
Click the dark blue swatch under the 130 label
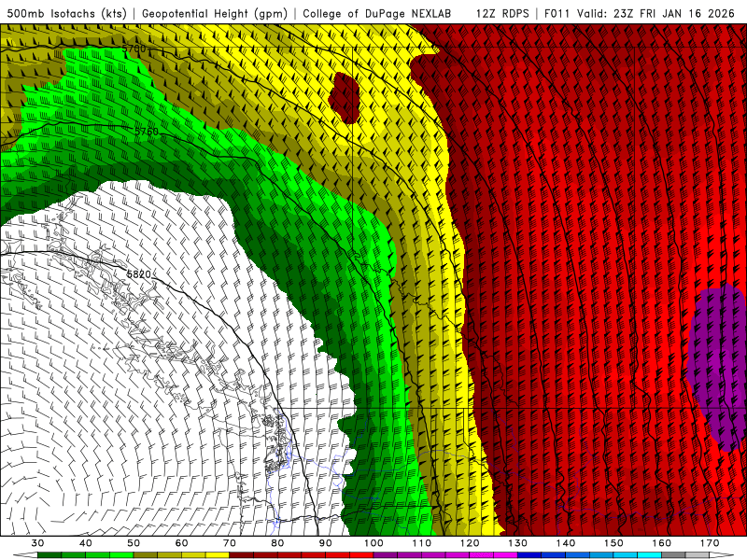click(529, 556)
